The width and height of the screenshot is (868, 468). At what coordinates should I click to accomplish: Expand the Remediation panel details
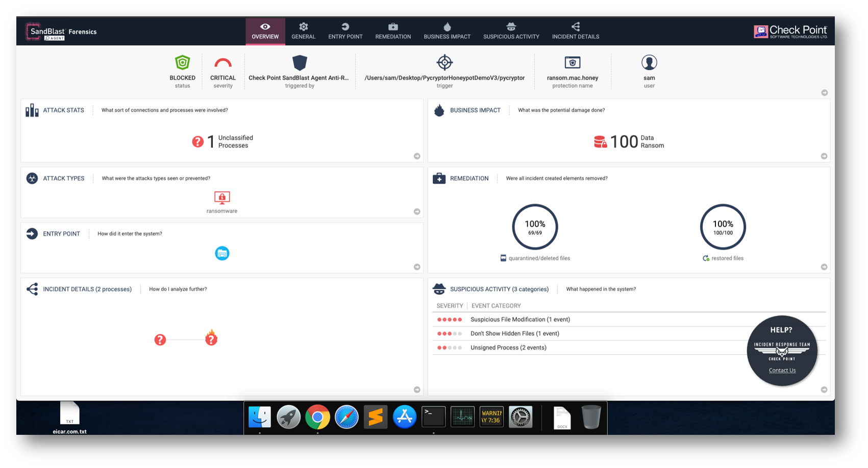825,266
